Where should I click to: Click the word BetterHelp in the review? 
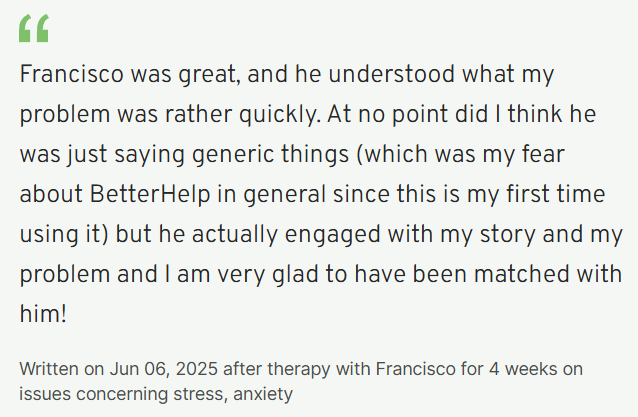tap(150, 194)
